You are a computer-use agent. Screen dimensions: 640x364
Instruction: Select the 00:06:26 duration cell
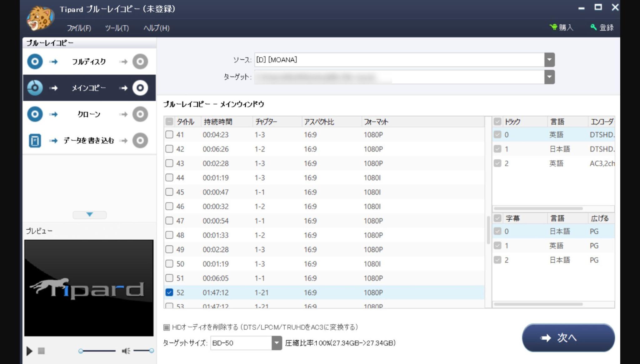pos(216,149)
